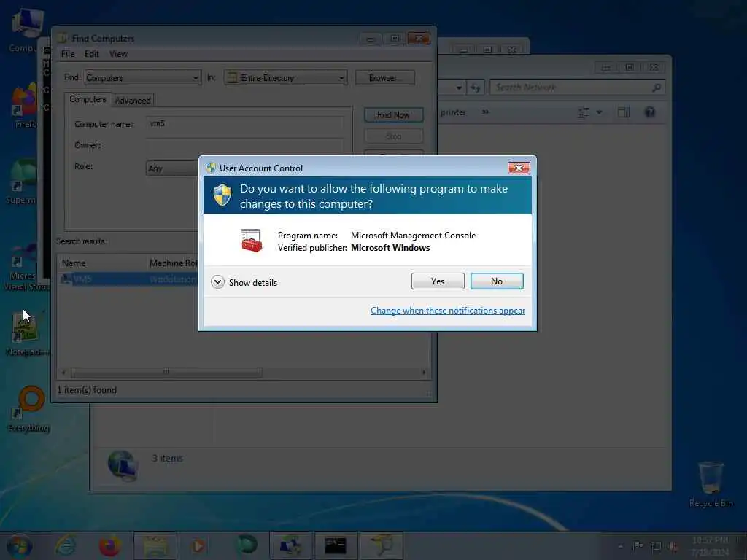
Task: Open the Role dropdown showing Any
Action: coord(172,168)
